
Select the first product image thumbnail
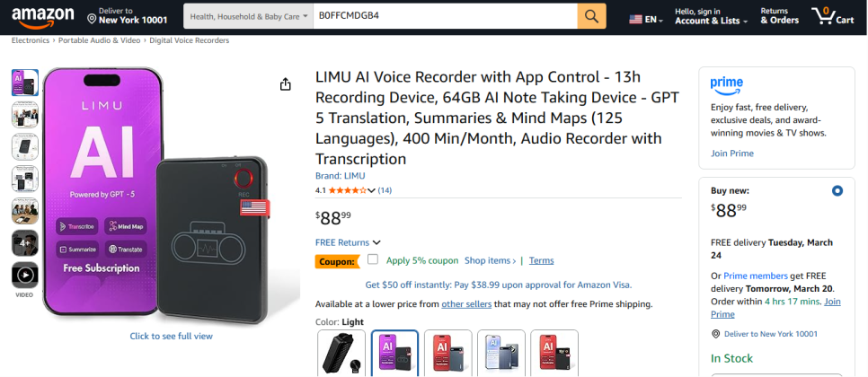pyautogui.click(x=24, y=83)
